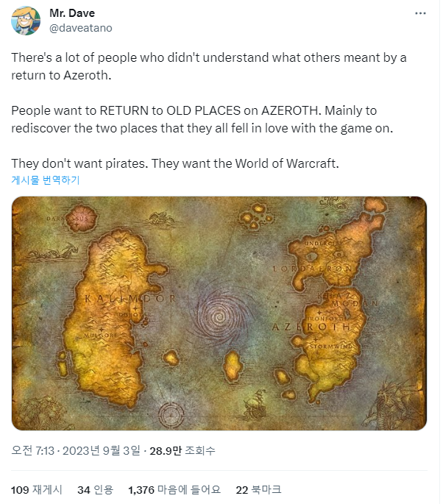Viewport: 443px width, 504px height.
Task: Click the STORMWIND label on the map
Action: click(330, 347)
